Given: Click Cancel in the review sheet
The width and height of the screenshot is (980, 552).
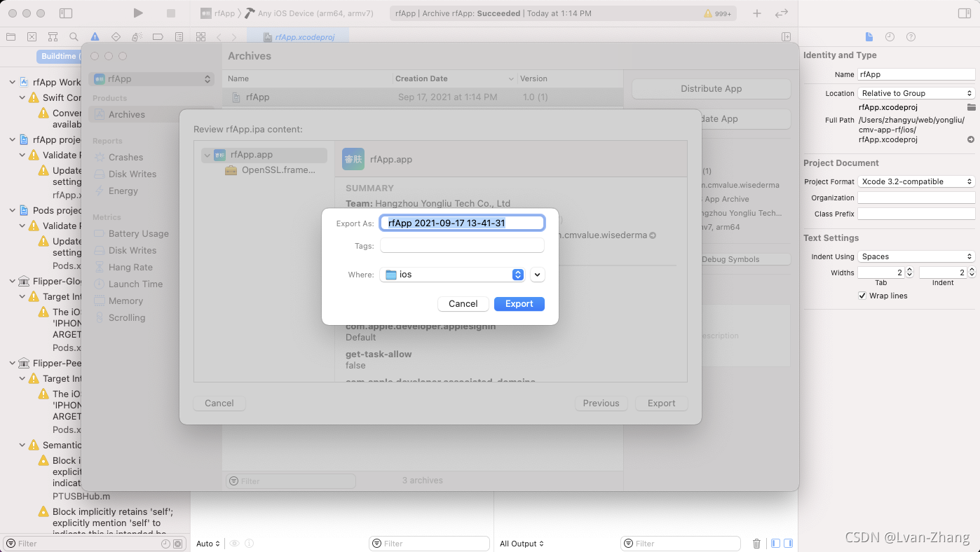Looking at the screenshot, I should [x=219, y=403].
